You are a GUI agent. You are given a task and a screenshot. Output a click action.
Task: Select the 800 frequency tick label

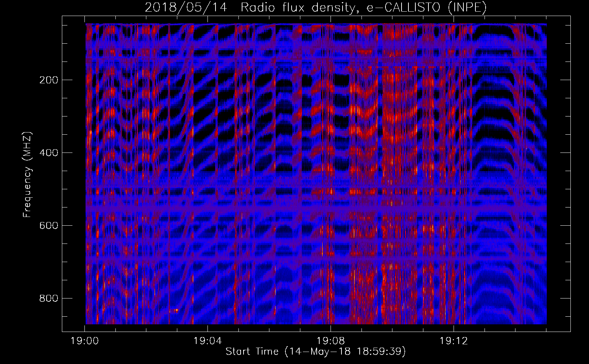point(49,298)
